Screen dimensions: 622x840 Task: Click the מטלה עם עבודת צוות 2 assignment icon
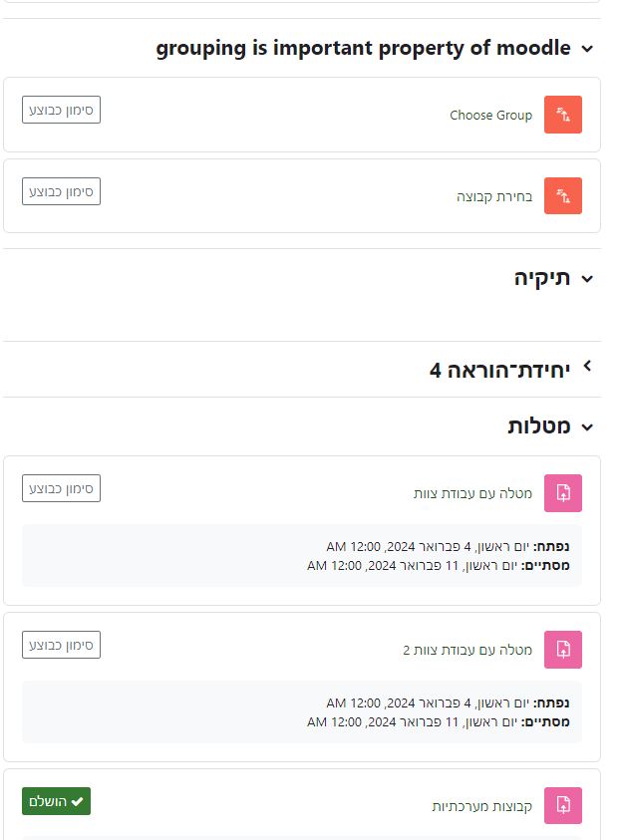[563, 650]
